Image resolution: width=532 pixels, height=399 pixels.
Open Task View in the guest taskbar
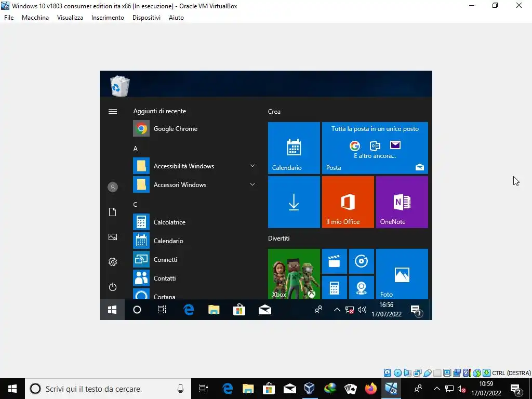pyautogui.click(x=162, y=310)
